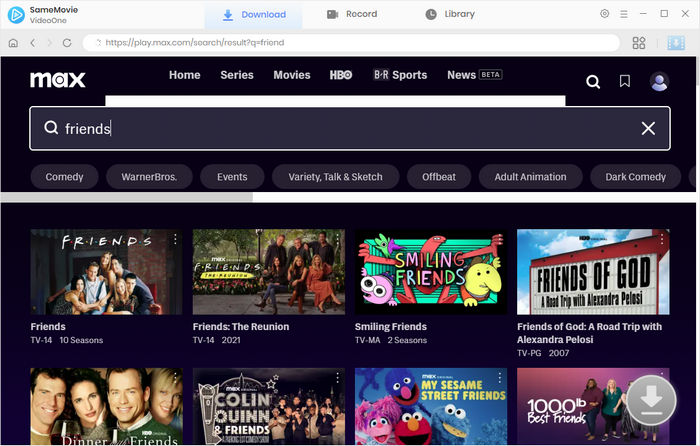Screen dimensions: 700x446
Task: Click the blue download queue icon
Action: [x=676, y=43]
